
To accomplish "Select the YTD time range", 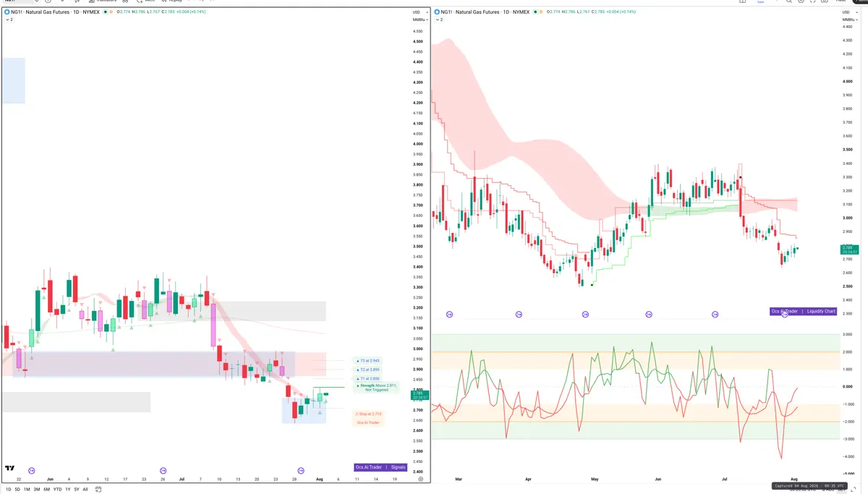I will click(x=57, y=489).
